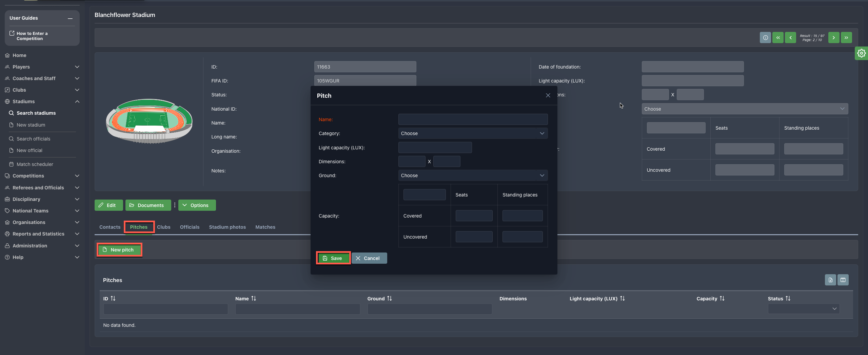This screenshot has height=355, width=868.
Task: Cancel the Pitch dialog
Action: (x=369, y=258)
